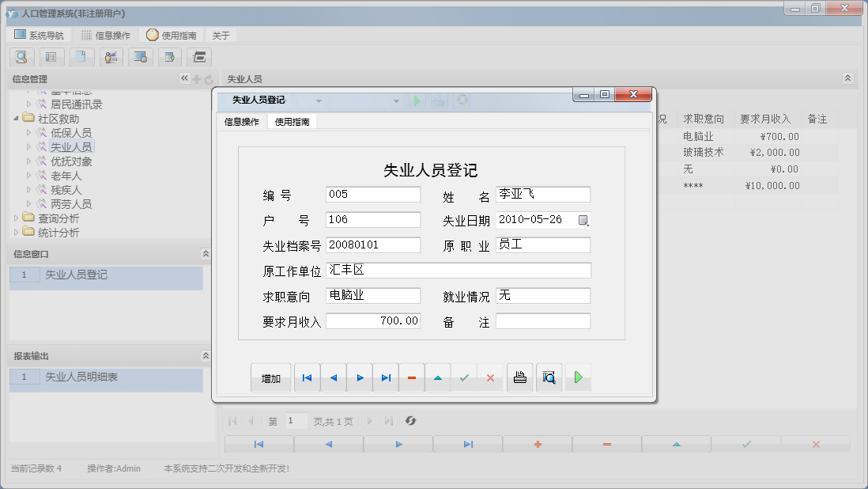Click the search magnifier icon in main toolbar
Viewport: 868px width, 489px height.
tap(21, 57)
